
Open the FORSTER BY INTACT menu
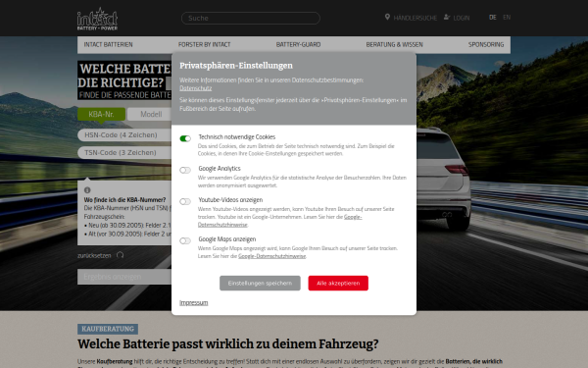[205, 45]
